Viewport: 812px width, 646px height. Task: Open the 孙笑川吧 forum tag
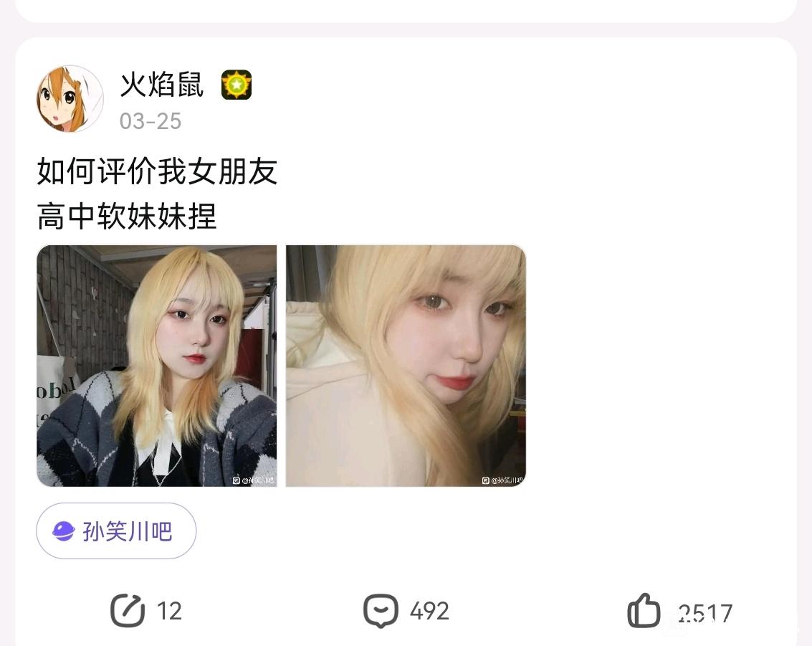coord(116,531)
